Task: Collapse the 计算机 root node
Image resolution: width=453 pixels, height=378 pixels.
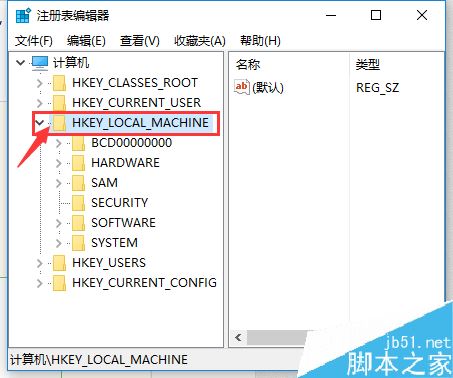Action: point(21,62)
